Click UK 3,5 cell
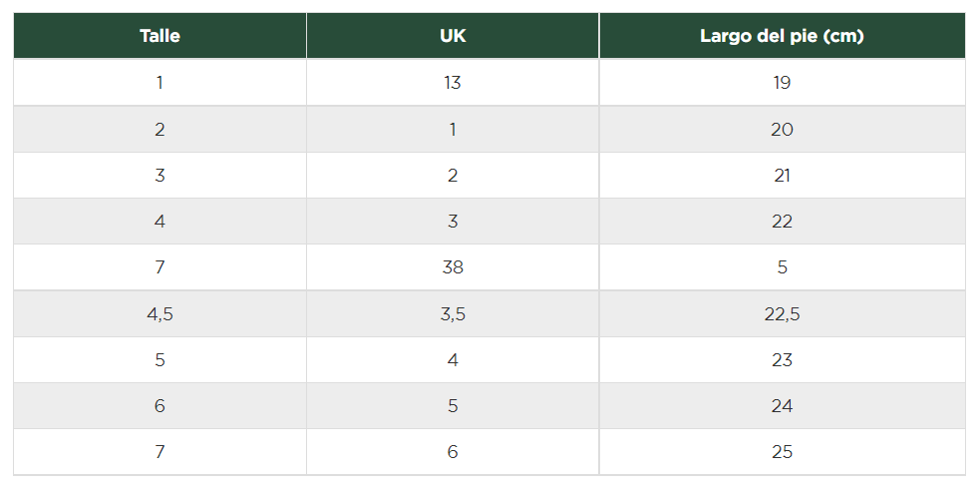The height and width of the screenshot is (489, 980). coord(453,314)
